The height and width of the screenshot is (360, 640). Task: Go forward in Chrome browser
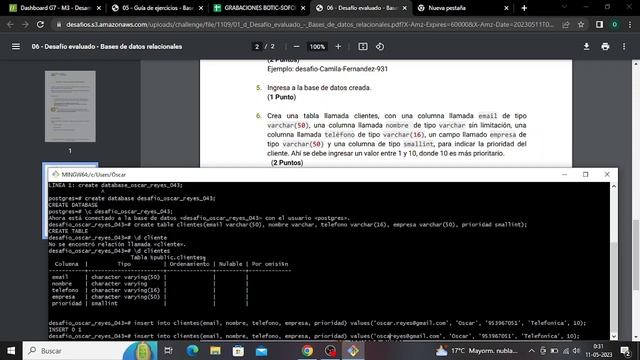(25, 24)
